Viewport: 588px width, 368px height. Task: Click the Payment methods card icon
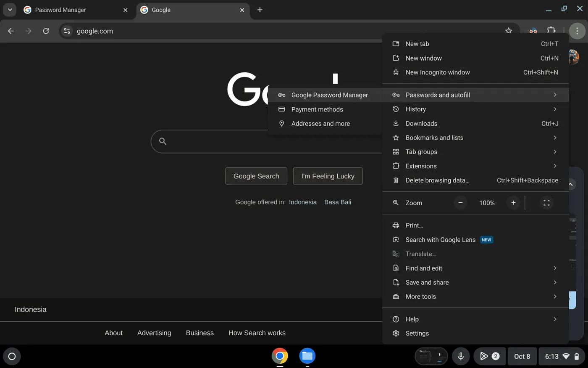(x=282, y=109)
